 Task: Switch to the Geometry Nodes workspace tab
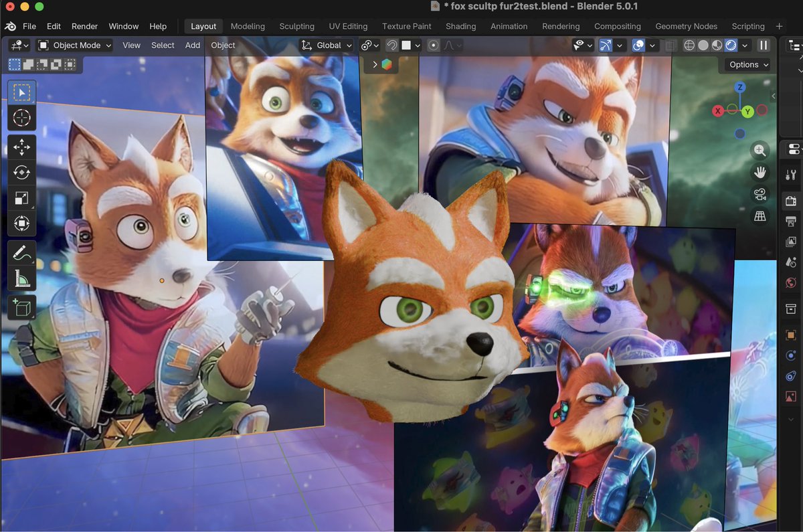pyautogui.click(x=687, y=26)
